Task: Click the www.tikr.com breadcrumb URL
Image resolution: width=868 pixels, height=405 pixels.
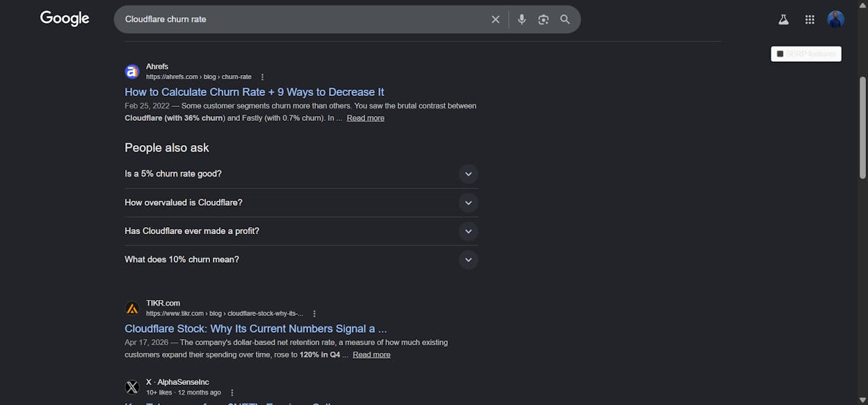Action: coord(225,314)
